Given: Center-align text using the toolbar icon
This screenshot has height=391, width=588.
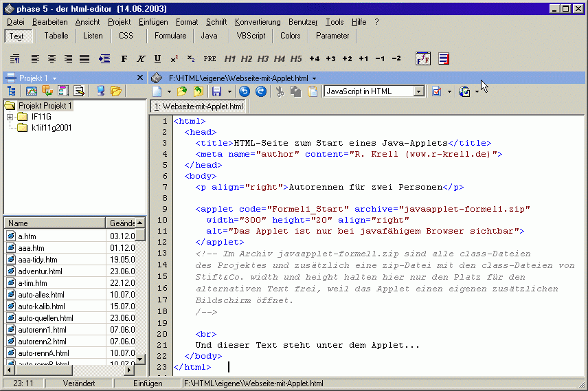Looking at the screenshot, I should pyautogui.click(x=52, y=59).
